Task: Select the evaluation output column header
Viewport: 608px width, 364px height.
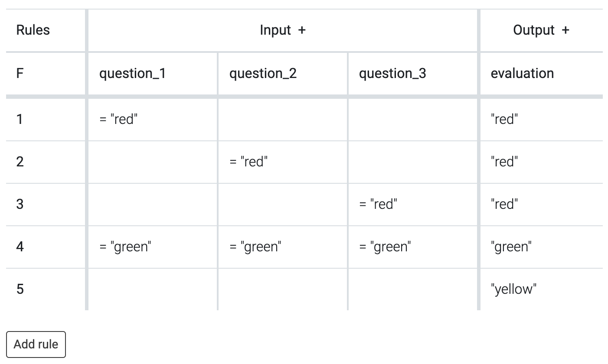Action: pyautogui.click(x=522, y=73)
